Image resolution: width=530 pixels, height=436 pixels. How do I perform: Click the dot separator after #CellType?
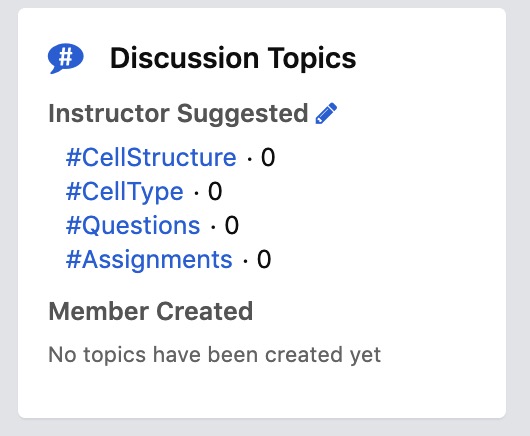click(196, 193)
